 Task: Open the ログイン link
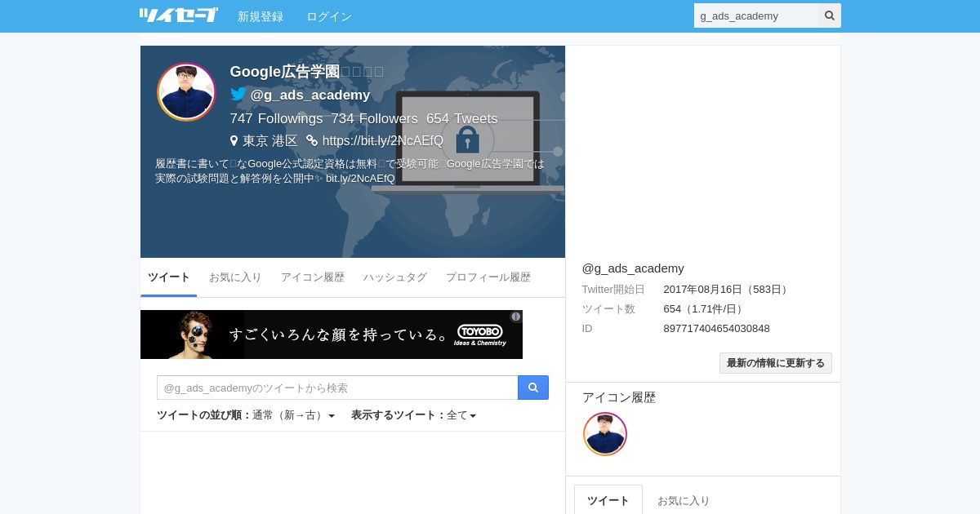(x=329, y=16)
